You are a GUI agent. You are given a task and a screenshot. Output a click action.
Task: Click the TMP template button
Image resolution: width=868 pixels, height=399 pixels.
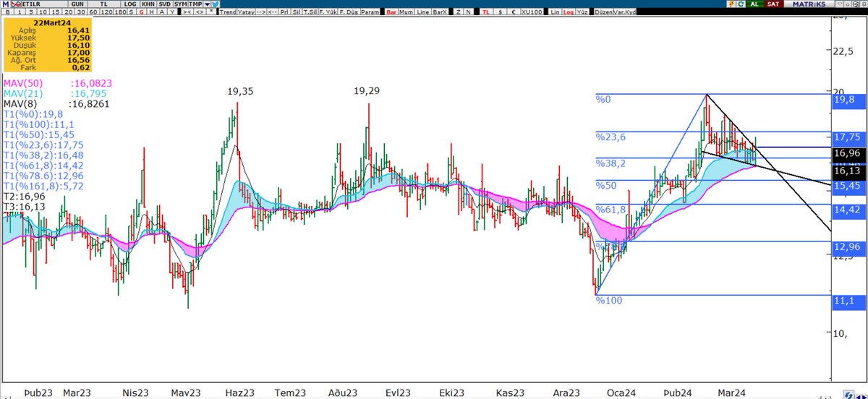195,4
